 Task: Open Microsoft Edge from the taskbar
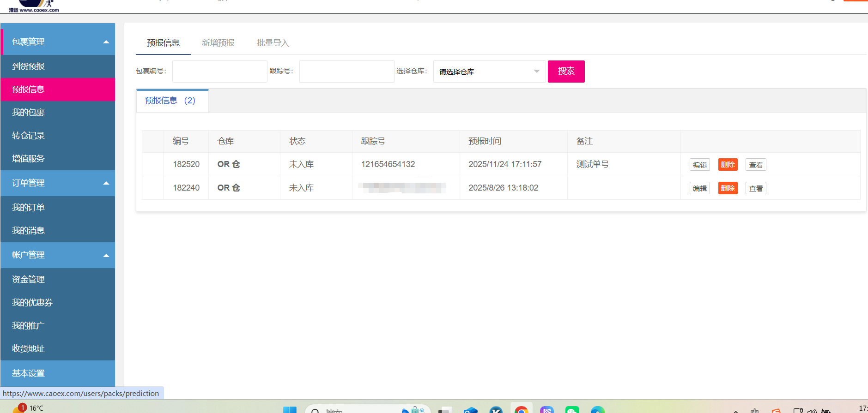tap(597, 410)
